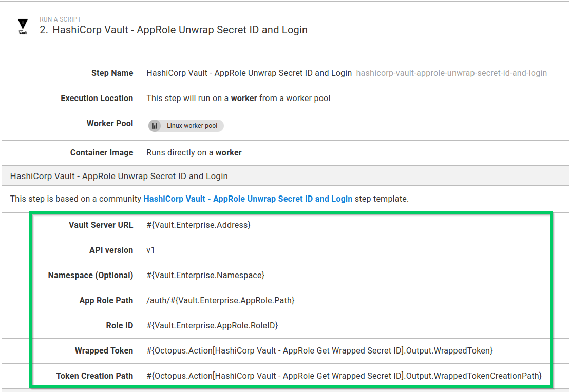Select the Linux worker pool chip
This screenshot has height=392, width=569.
(x=185, y=125)
